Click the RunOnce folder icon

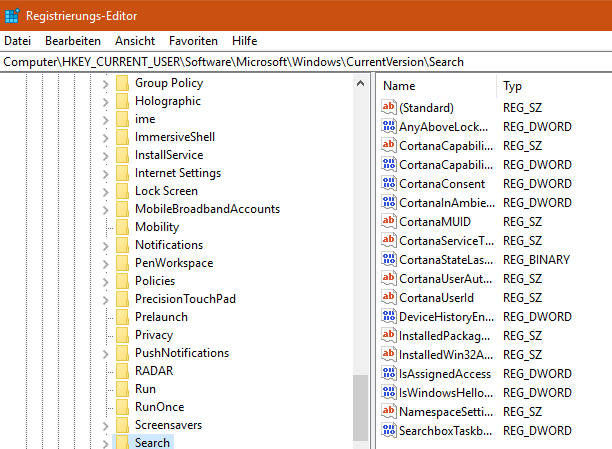pyautogui.click(x=123, y=407)
